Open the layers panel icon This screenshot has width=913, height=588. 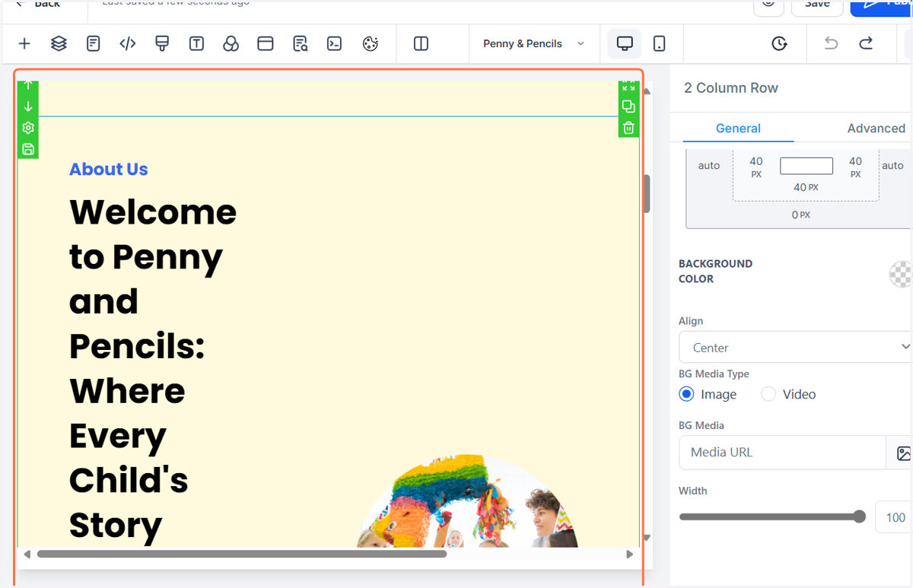pos(59,43)
